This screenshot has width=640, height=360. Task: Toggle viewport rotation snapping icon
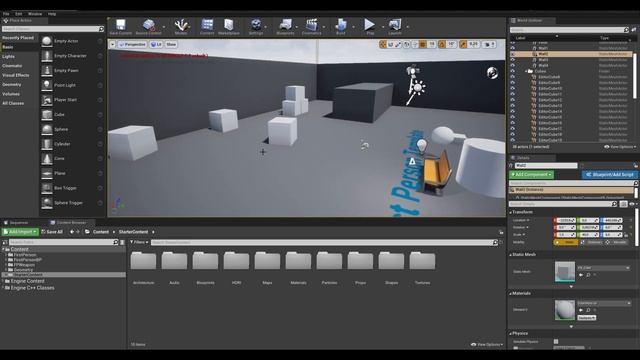pyautogui.click(x=442, y=44)
